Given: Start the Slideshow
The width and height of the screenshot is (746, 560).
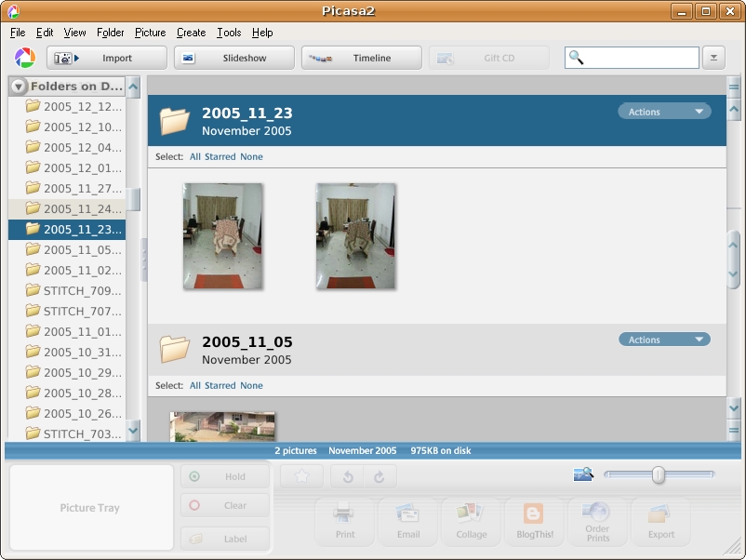Looking at the screenshot, I should pyautogui.click(x=234, y=58).
